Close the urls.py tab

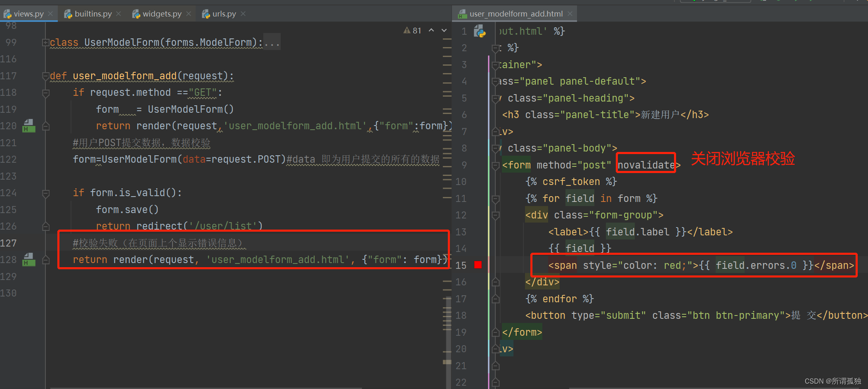(243, 14)
